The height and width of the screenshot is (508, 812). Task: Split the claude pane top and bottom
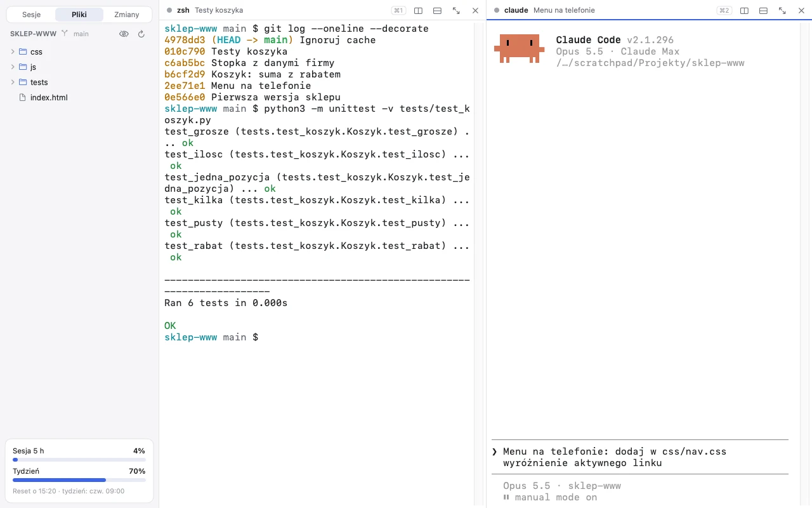[763, 10]
